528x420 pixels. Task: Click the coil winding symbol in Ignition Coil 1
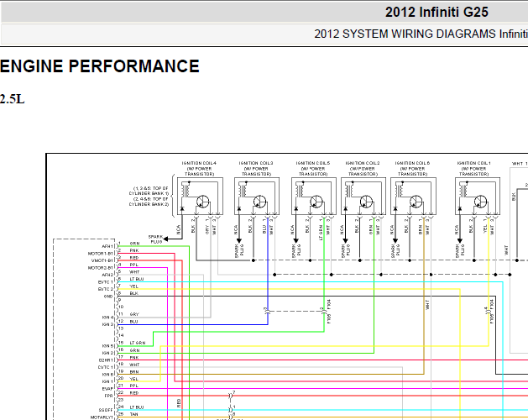[463, 191]
